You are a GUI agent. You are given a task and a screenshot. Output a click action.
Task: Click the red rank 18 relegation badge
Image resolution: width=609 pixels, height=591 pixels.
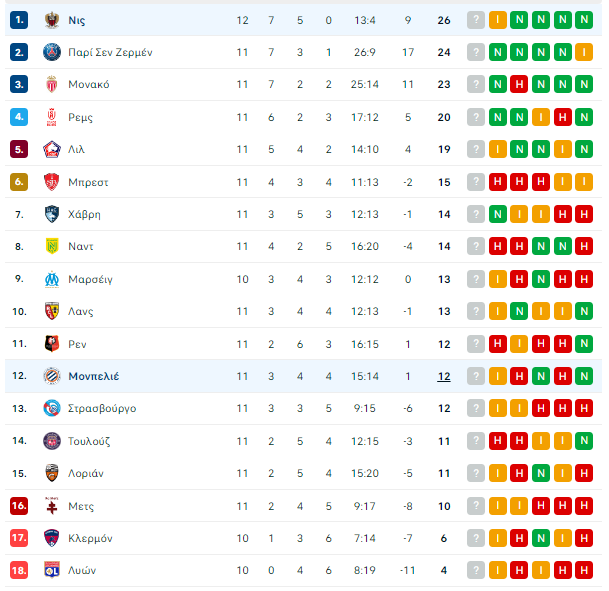click(x=19, y=570)
